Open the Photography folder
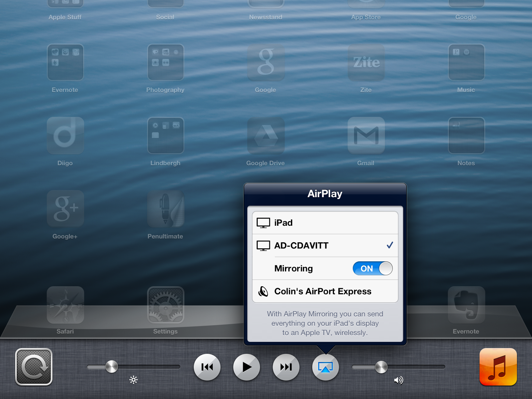 pyautogui.click(x=166, y=62)
